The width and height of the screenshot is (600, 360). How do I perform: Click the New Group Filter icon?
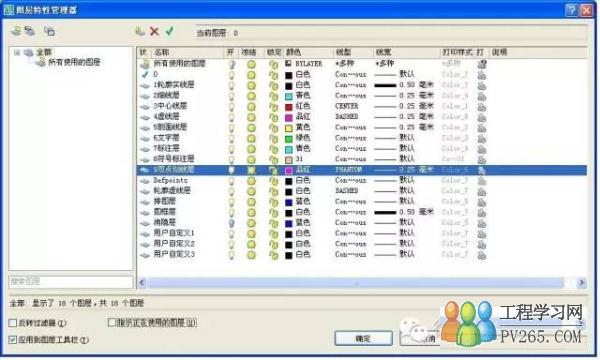tap(30, 31)
